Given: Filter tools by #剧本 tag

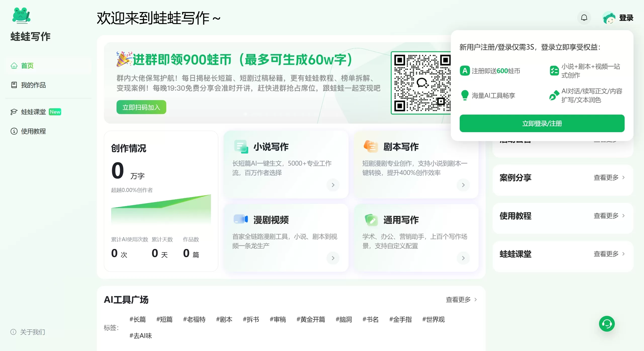Looking at the screenshot, I should (x=224, y=319).
